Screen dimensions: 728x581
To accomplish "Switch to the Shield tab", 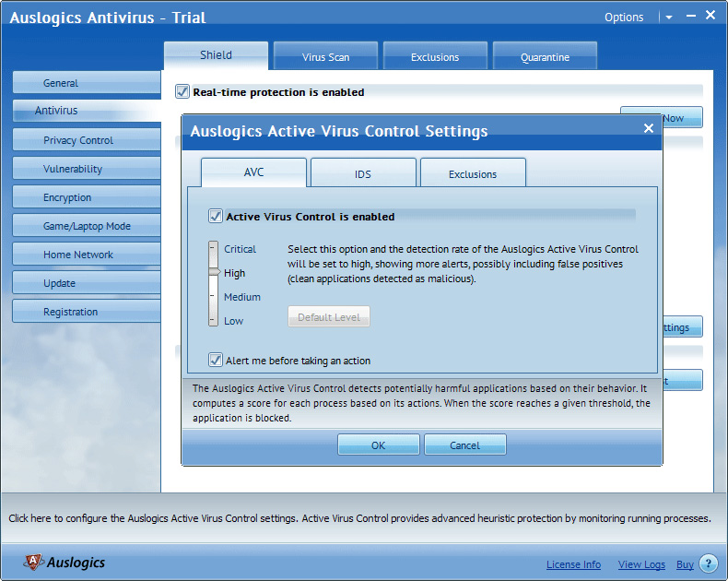I will tap(216, 55).
